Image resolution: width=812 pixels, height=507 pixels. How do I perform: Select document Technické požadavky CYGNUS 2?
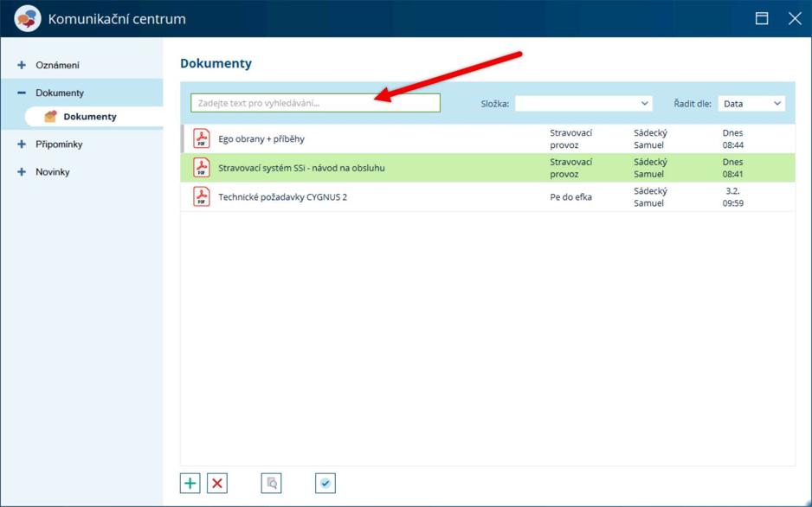pos(283,197)
